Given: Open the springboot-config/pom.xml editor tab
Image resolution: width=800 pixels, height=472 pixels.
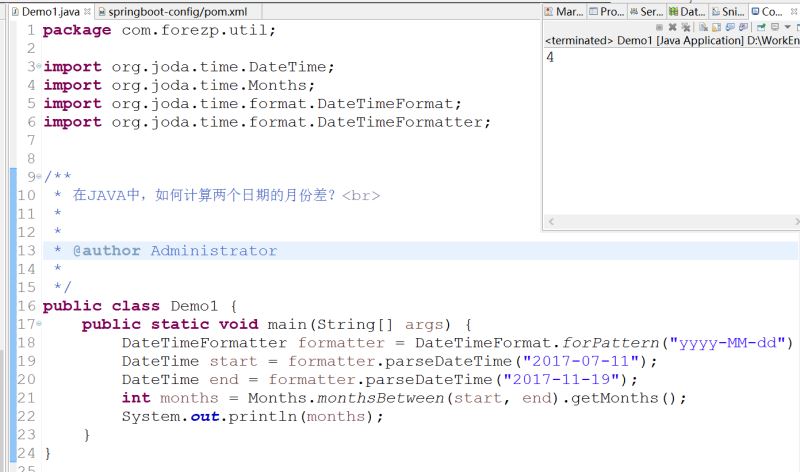Looking at the screenshot, I should pos(178,11).
